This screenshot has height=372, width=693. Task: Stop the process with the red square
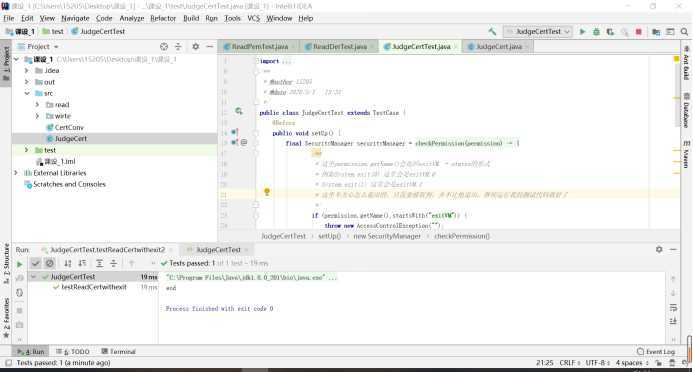pyautogui.click(x=638, y=32)
